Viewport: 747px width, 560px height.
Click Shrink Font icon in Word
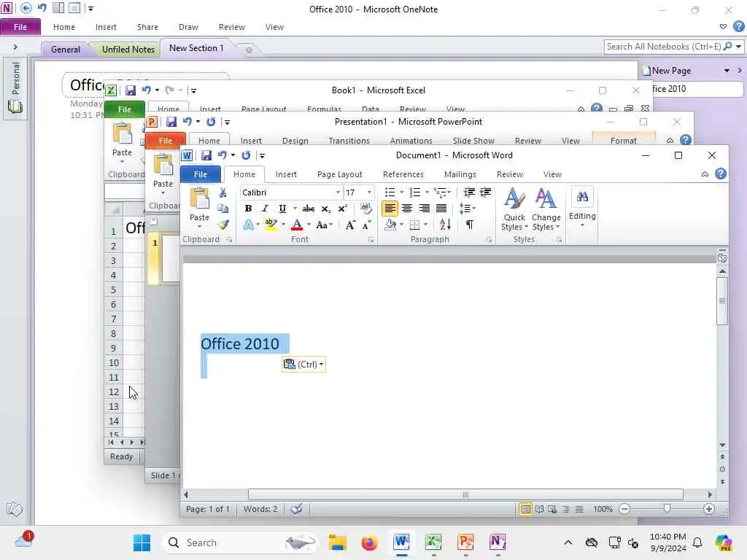click(366, 225)
